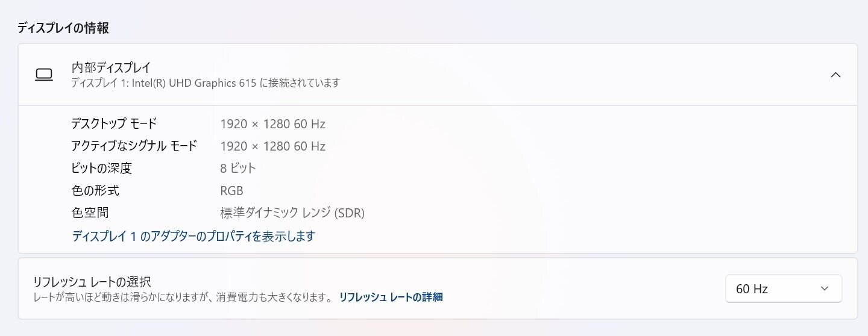
Task: Click the Intel(R) UHD Graphics 615 subtitle
Action: coord(206,83)
